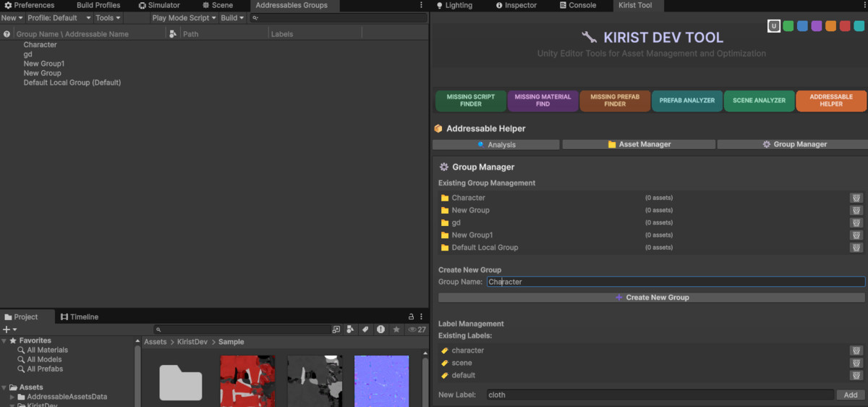
Task: Open the Missing Prefab Finder tool
Action: pos(615,101)
